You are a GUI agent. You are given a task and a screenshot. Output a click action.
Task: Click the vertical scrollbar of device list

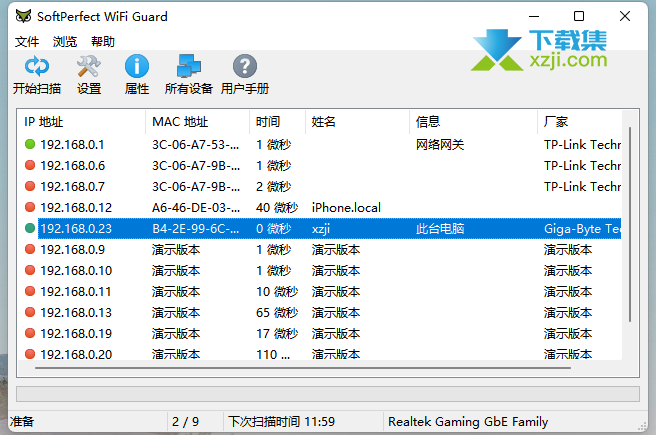coord(630,224)
